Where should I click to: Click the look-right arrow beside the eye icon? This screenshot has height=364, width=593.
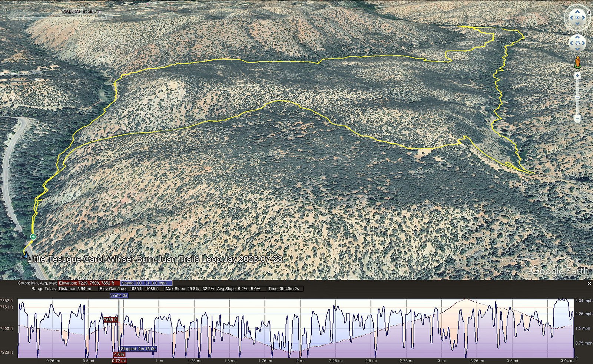tap(584, 18)
